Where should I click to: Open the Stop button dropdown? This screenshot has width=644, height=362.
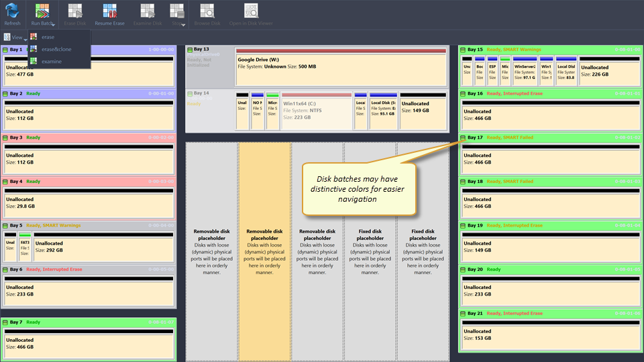(x=184, y=24)
